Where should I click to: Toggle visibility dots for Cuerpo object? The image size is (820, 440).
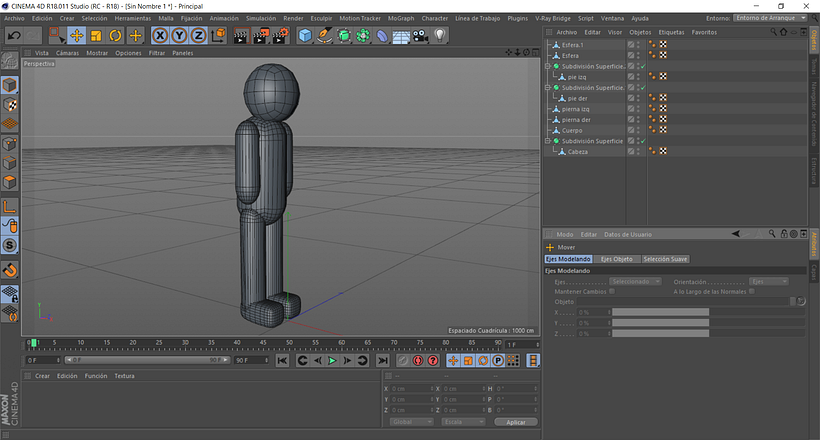click(x=638, y=130)
